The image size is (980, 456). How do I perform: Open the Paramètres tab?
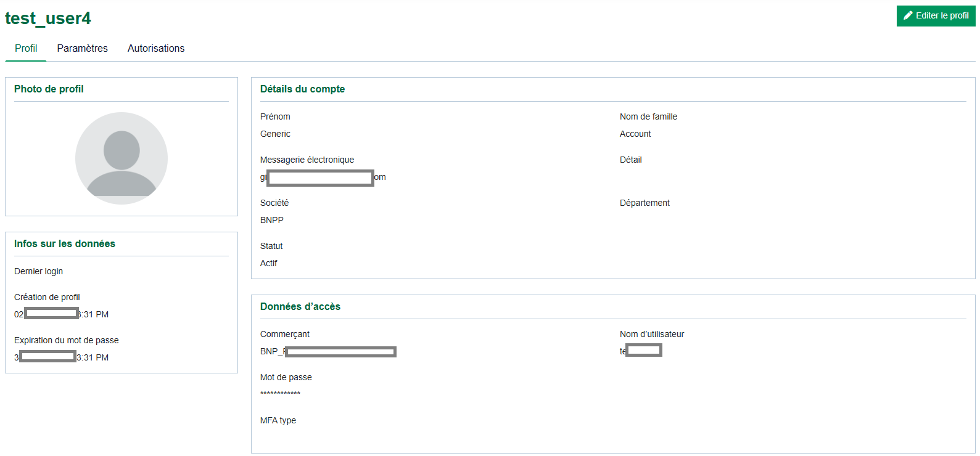pos(82,48)
